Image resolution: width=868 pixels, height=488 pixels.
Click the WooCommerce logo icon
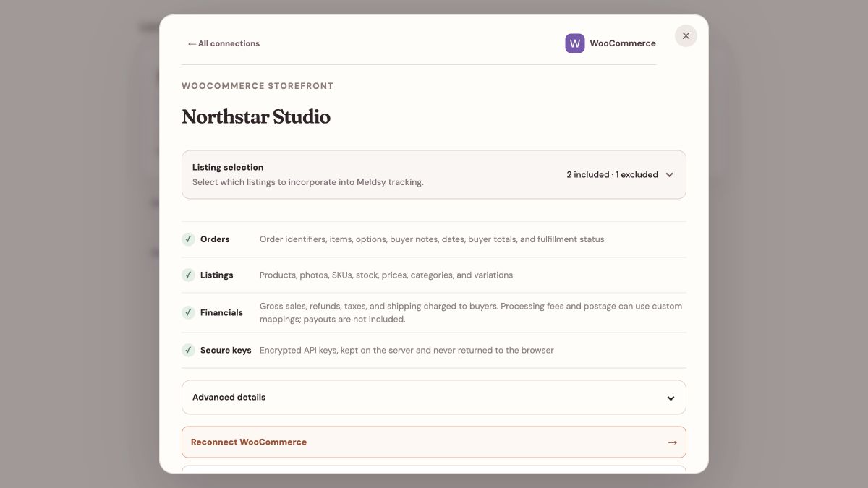(x=575, y=43)
